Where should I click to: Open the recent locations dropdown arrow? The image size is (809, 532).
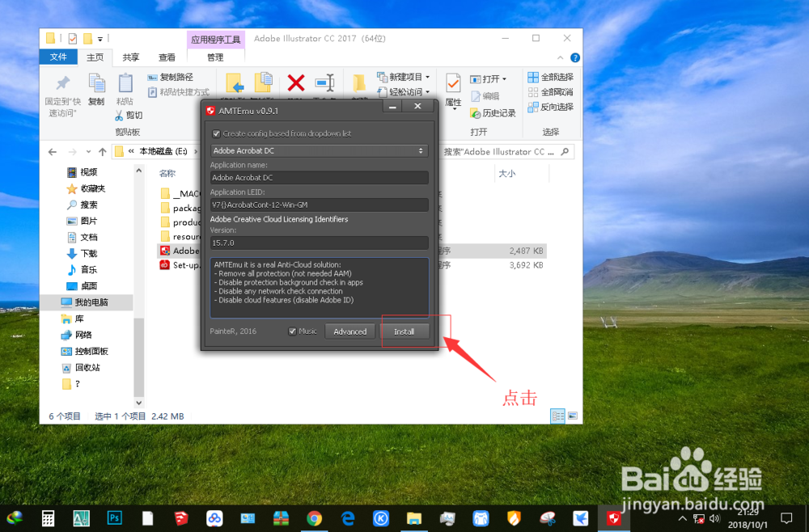[88, 151]
